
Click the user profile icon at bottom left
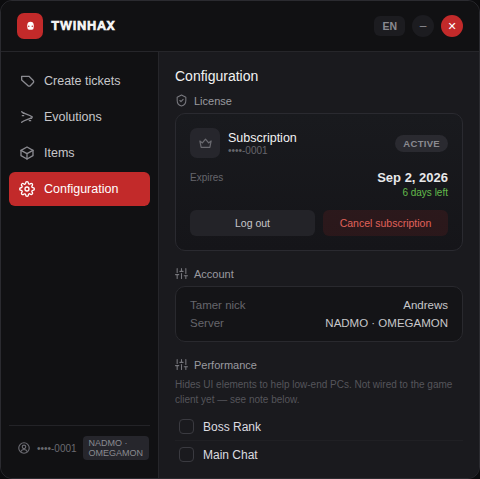[24, 448]
